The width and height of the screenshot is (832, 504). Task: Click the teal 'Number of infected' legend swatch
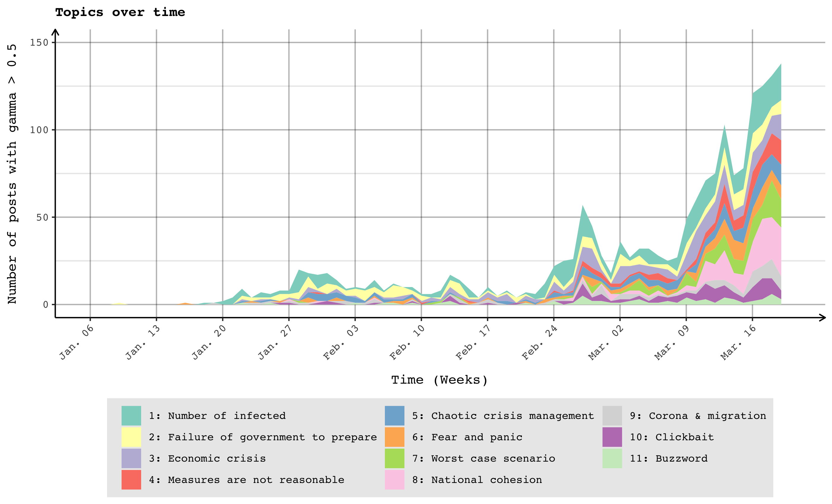131,416
